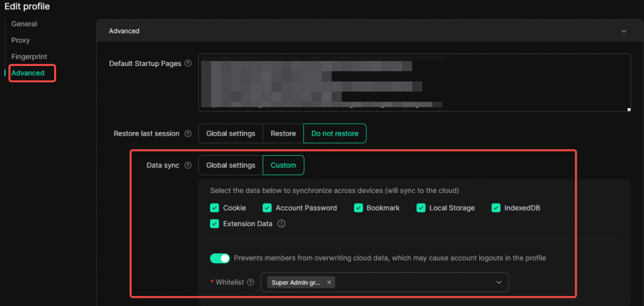644x306 pixels.
Task: Click help icon next to Whitelist label
Action: [251, 283]
